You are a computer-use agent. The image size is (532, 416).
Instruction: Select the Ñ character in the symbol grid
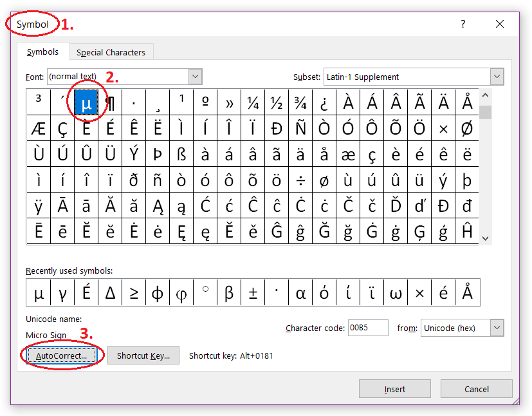300,128
